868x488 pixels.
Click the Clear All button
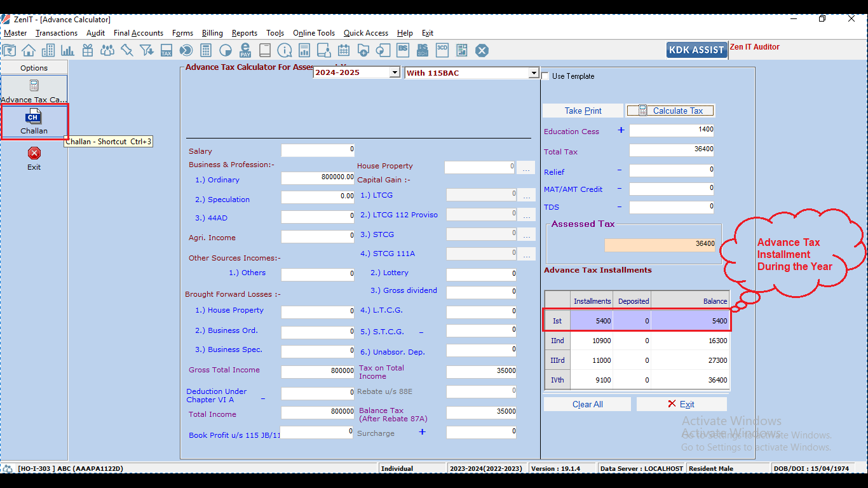(x=588, y=404)
